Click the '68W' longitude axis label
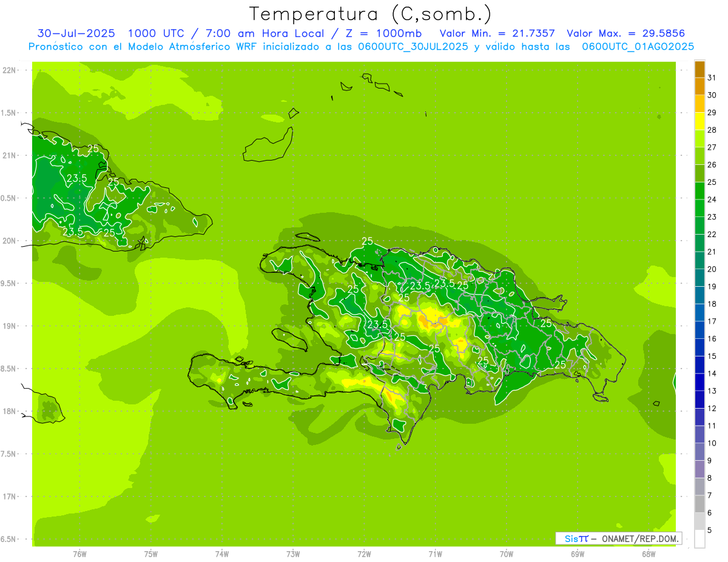Image resolution: width=728 pixels, height=562 pixels. (x=649, y=554)
